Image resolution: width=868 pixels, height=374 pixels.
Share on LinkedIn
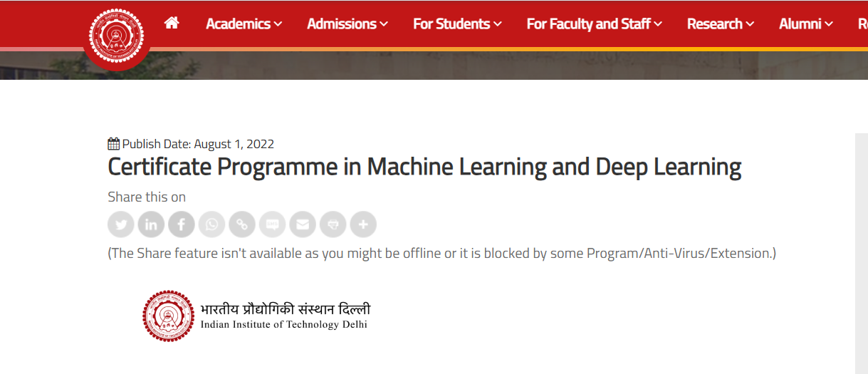pyautogui.click(x=151, y=224)
